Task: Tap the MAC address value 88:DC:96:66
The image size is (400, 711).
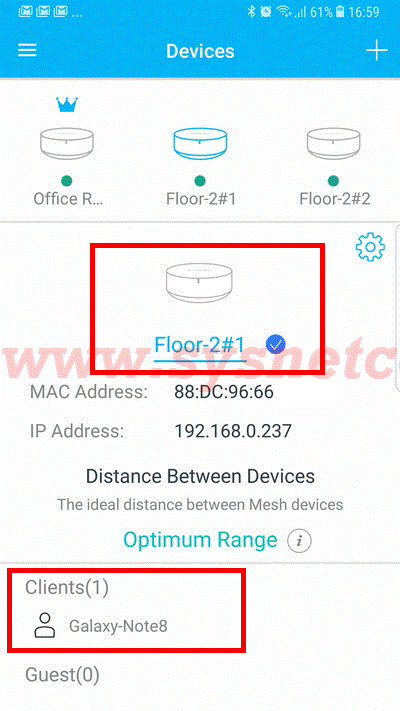Action: [x=224, y=392]
